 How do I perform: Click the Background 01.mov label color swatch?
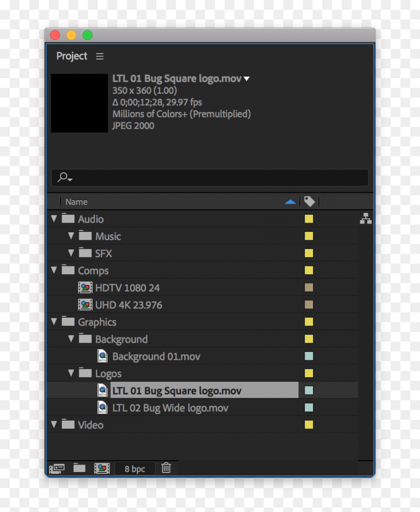pos(309,356)
